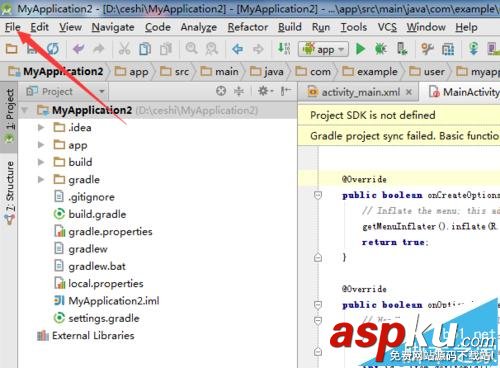Click MyApplication2 in the breadcrumb bar
The width and height of the screenshot is (500, 368).
click(x=56, y=71)
